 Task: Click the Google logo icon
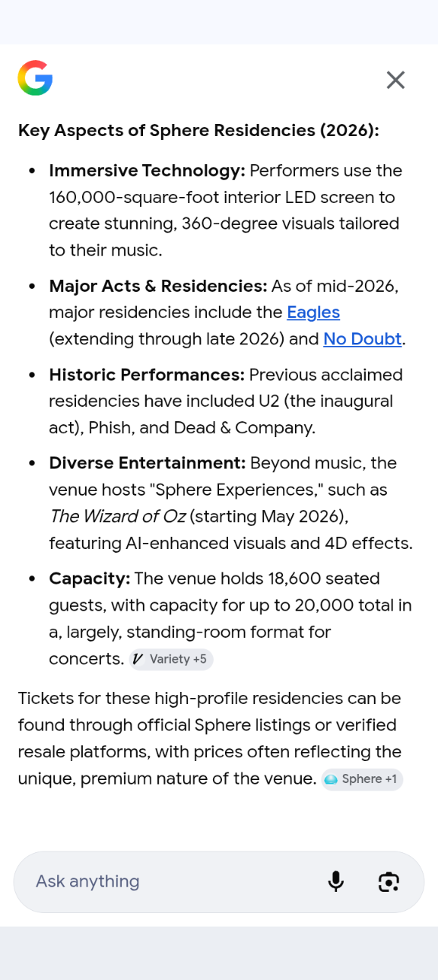[35, 79]
